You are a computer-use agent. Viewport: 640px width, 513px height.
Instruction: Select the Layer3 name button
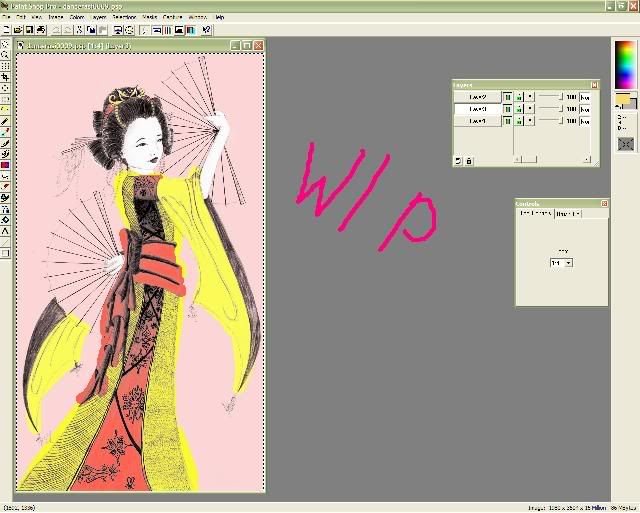coord(477,109)
